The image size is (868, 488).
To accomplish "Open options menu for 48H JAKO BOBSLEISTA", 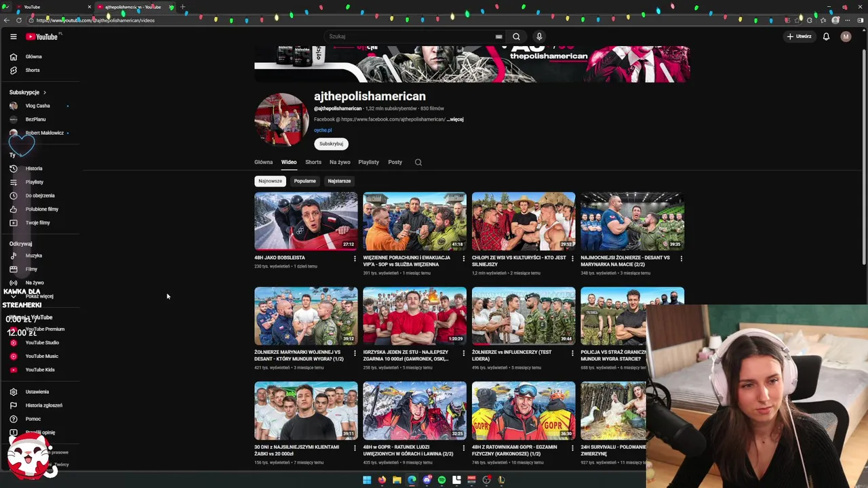I will (x=355, y=258).
